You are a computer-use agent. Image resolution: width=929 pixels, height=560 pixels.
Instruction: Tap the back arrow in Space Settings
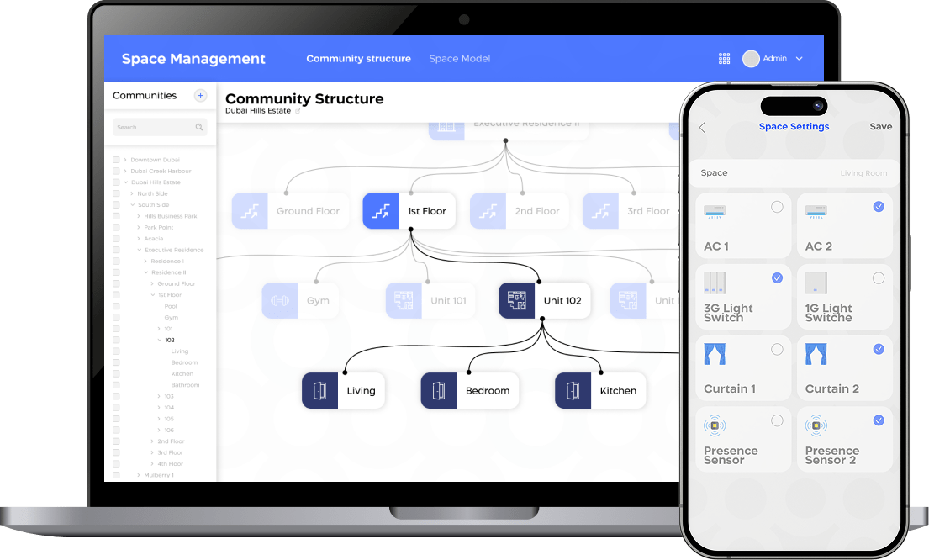pos(703,127)
